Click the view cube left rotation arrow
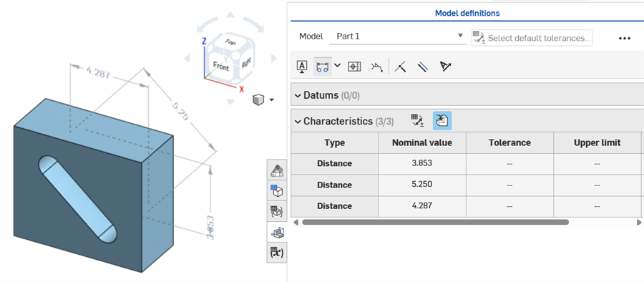 coord(187,58)
